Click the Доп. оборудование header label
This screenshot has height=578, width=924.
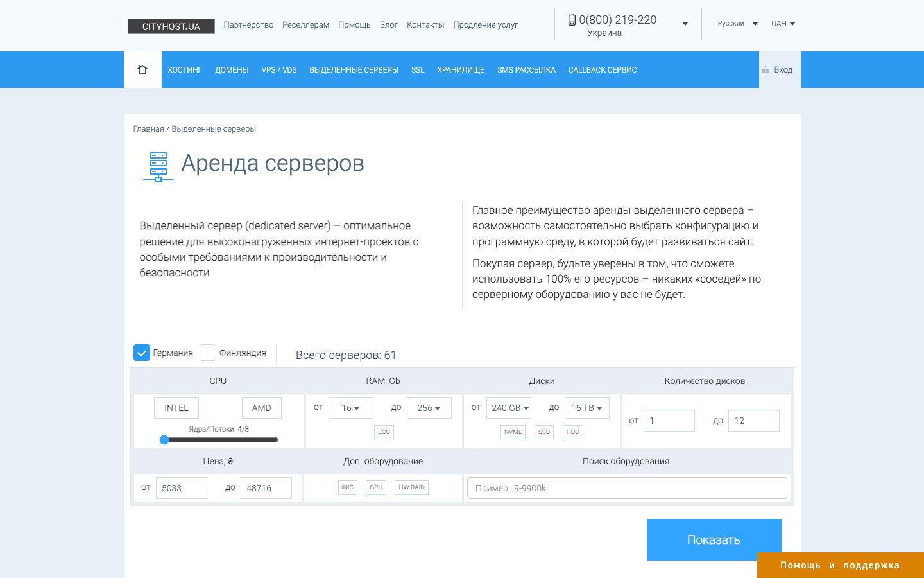click(x=383, y=461)
